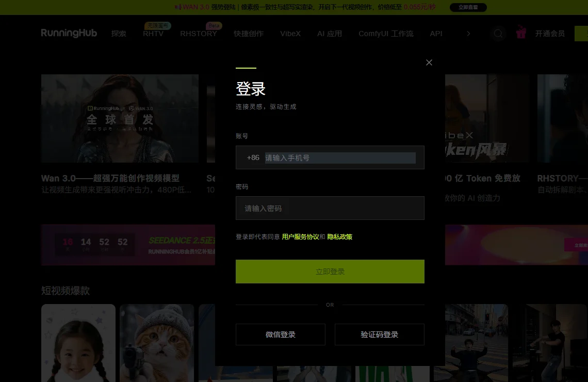Viewport: 588px width, 382px height.
Task: Click the RunningHub logo
Action: [69, 34]
